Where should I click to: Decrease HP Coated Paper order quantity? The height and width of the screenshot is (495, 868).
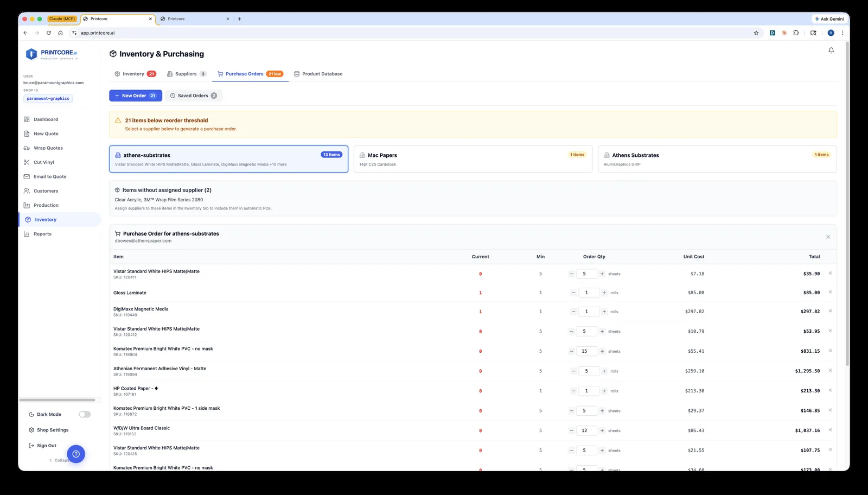(573, 391)
